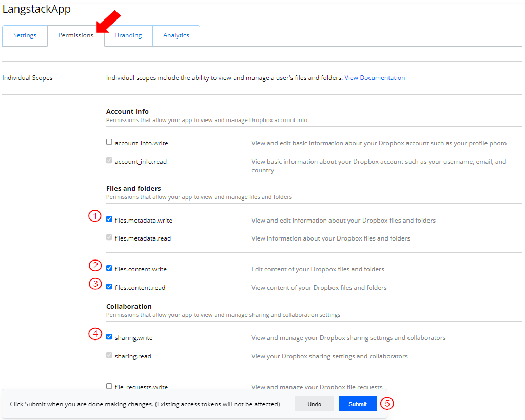The image size is (525, 420).
Task: Click the greyed account_info.read checkbox
Action: [109, 161]
